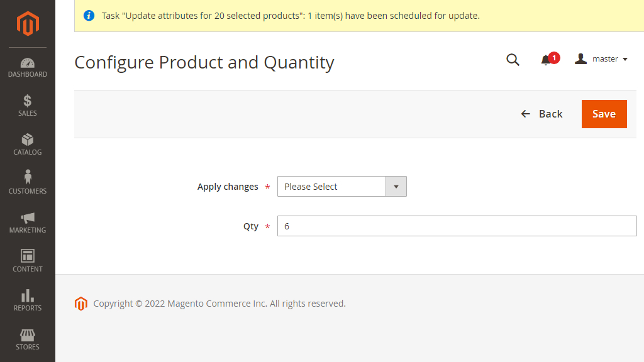Image resolution: width=644 pixels, height=362 pixels.
Task: Focus the Qty input field
Action: click(457, 226)
